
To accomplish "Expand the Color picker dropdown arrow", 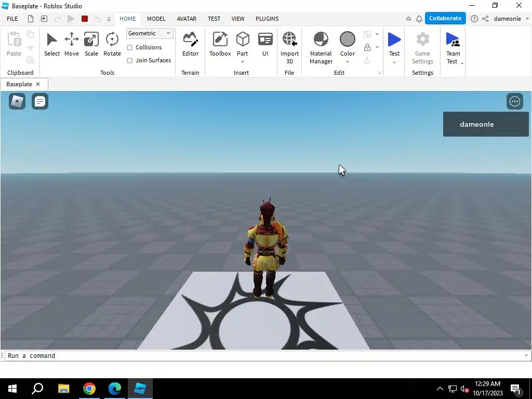I will tap(348, 62).
